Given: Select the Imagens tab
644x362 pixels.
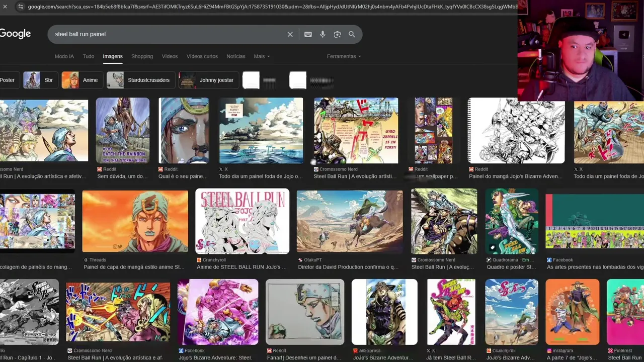Looking at the screenshot, I should click(113, 56).
